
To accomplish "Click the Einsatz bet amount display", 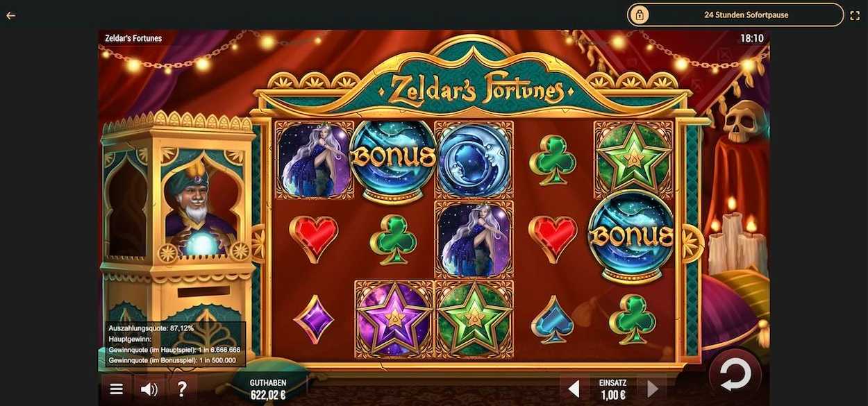I will coord(612,389).
